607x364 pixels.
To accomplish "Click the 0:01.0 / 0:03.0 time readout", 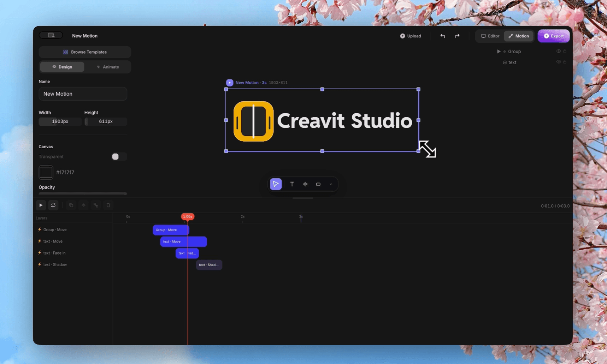I will (555, 206).
